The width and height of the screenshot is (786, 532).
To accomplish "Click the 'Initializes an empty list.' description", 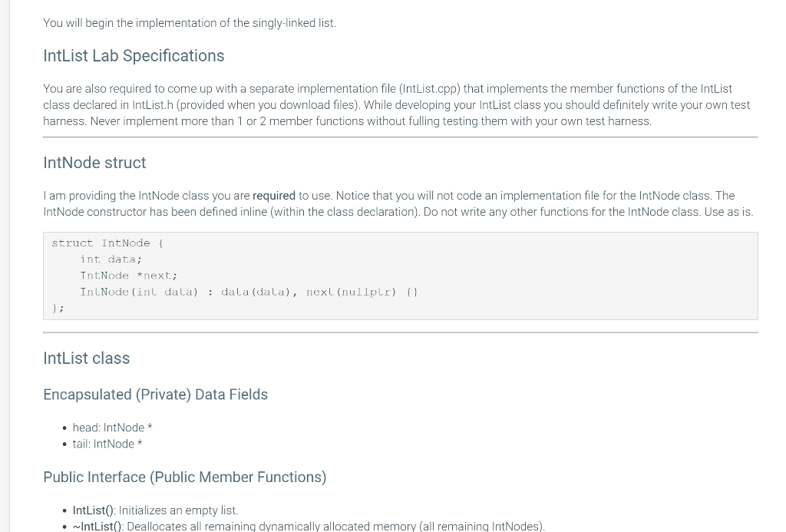I will [x=178, y=511].
